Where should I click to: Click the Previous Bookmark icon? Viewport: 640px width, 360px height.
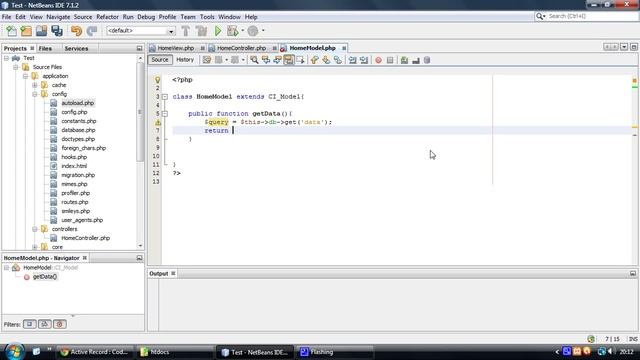(314, 60)
